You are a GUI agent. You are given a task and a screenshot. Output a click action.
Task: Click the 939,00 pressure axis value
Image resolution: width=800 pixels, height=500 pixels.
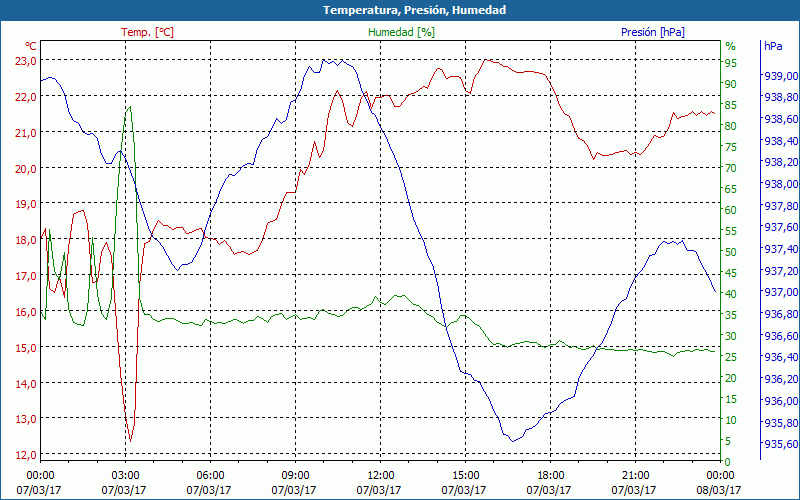781,76
